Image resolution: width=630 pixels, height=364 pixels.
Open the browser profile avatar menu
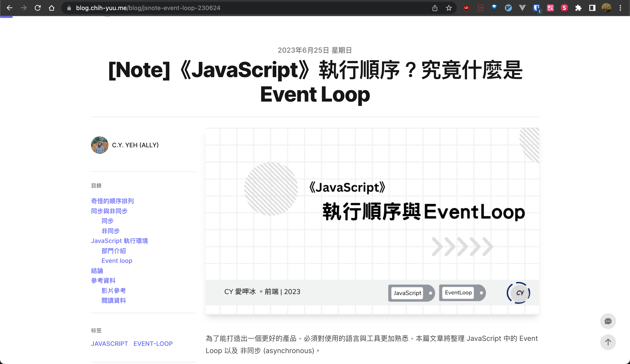coord(606,8)
